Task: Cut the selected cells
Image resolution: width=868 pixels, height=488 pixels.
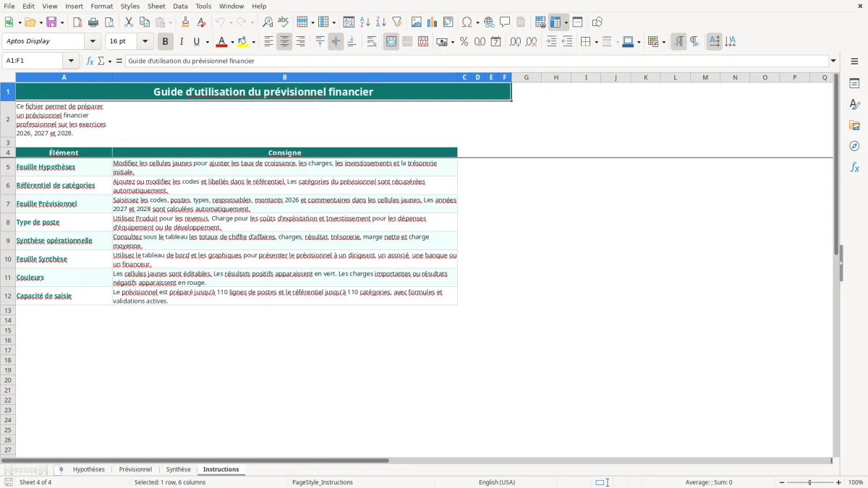Action: pos(129,22)
